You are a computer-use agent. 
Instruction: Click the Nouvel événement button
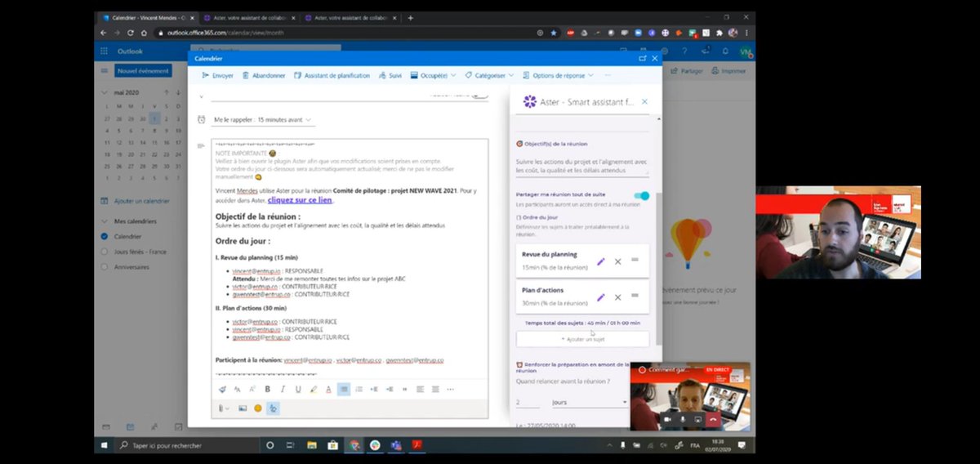144,71
